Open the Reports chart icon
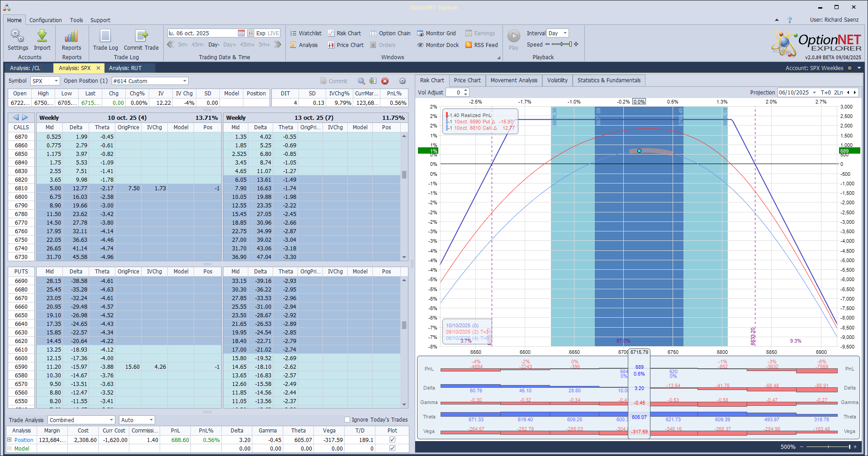 (71, 36)
